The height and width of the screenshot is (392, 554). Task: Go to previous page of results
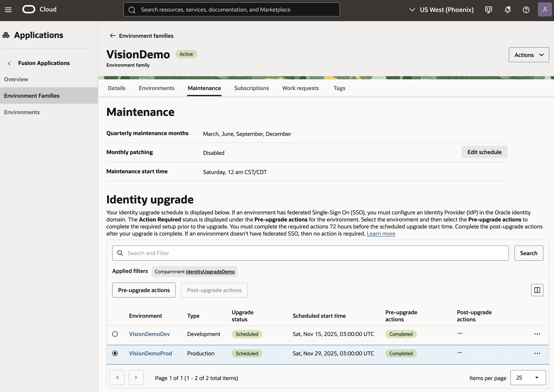[117, 378]
